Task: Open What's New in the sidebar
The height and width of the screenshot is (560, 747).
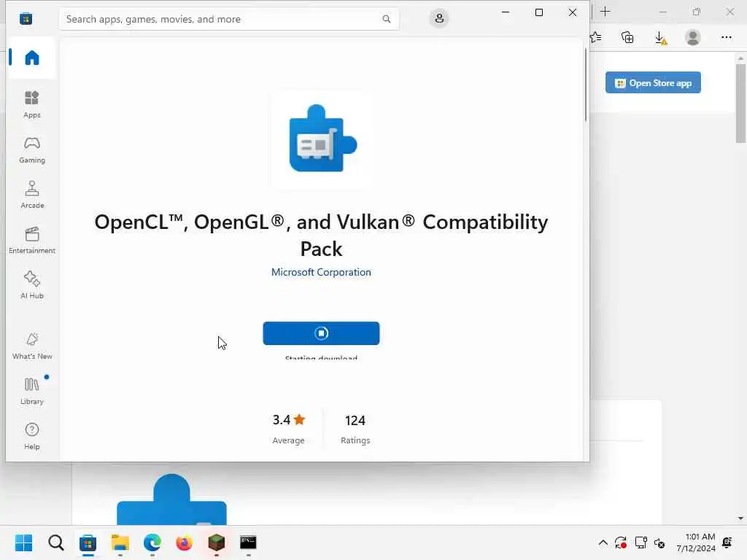Action: (32, 346)
